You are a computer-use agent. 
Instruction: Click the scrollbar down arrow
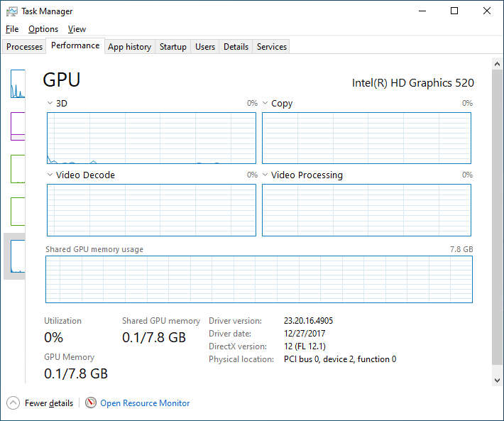tap(497, 381)
